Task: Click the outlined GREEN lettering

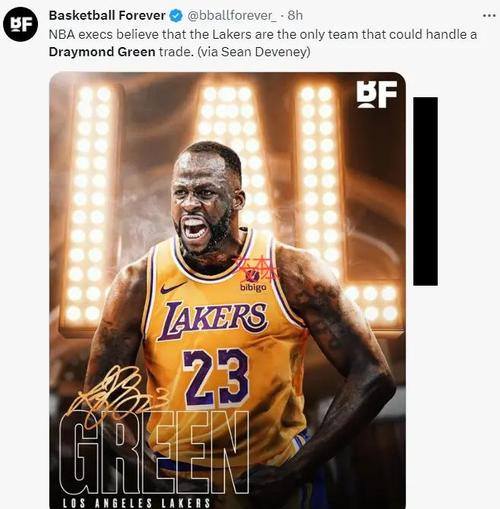Action: point(154,452)
